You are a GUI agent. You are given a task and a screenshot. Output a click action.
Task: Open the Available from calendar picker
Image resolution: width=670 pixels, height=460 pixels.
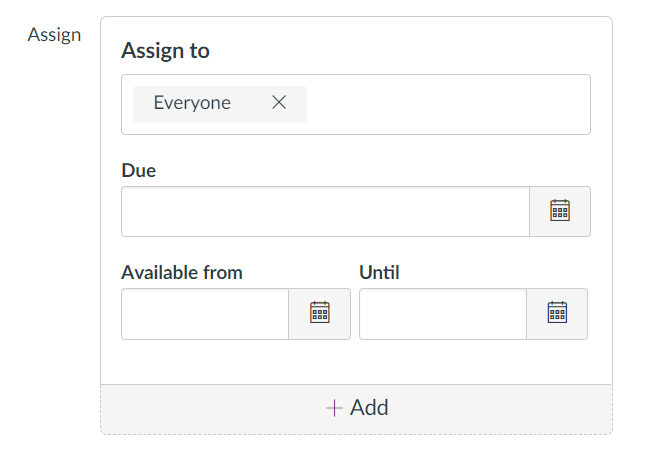(320, 314)
